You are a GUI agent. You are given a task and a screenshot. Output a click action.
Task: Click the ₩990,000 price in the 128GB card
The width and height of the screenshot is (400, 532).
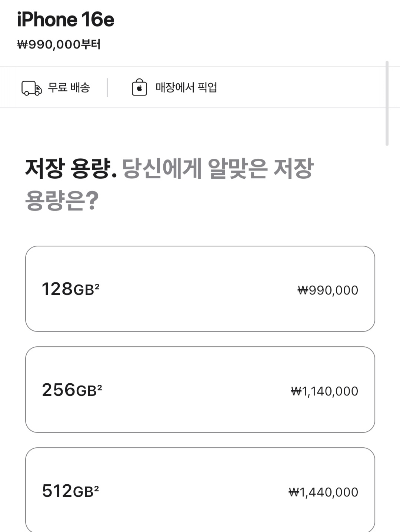coord(328,290)
